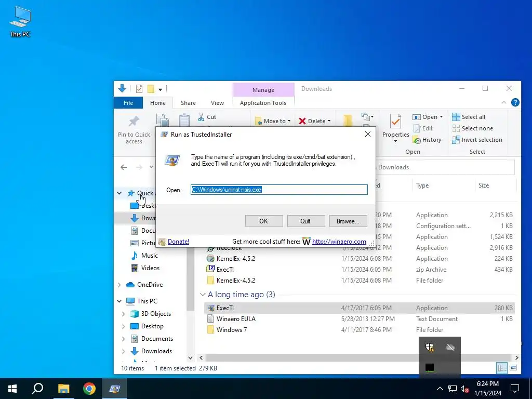Screen dimensions: 532x399
Task: Click the Quit button
Action: (305, 221)
